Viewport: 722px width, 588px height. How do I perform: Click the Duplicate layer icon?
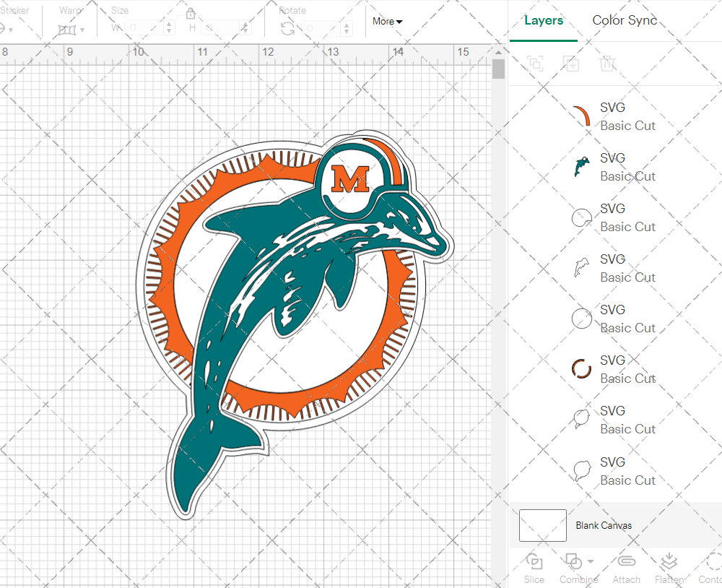(571, 64)
